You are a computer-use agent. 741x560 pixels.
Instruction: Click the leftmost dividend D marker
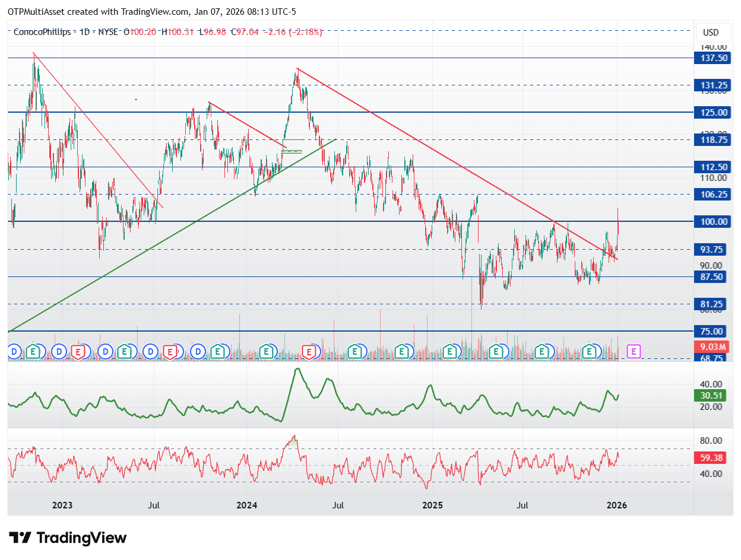coord(14,352)
